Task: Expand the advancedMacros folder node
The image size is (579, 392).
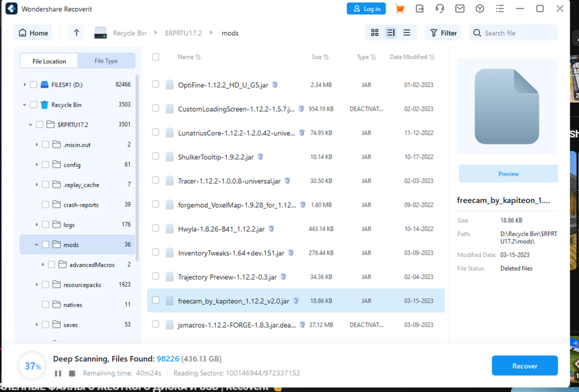Action: (x=43, y=265)
